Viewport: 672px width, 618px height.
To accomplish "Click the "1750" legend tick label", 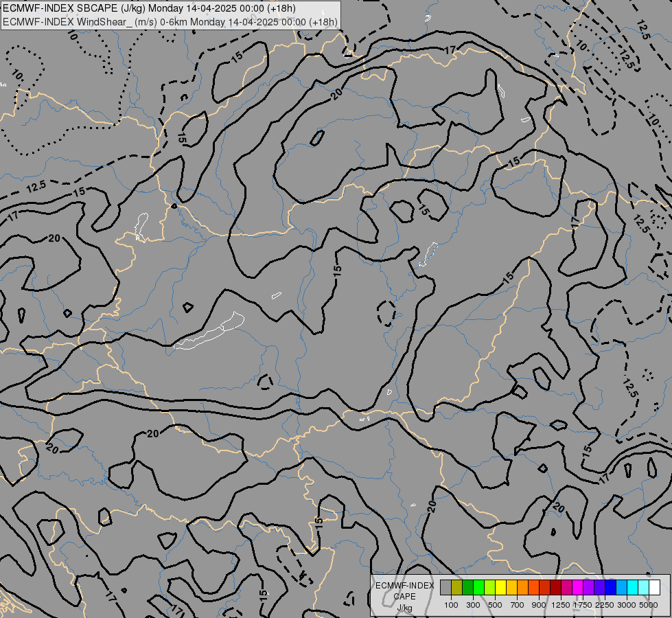I will [583, 605].
